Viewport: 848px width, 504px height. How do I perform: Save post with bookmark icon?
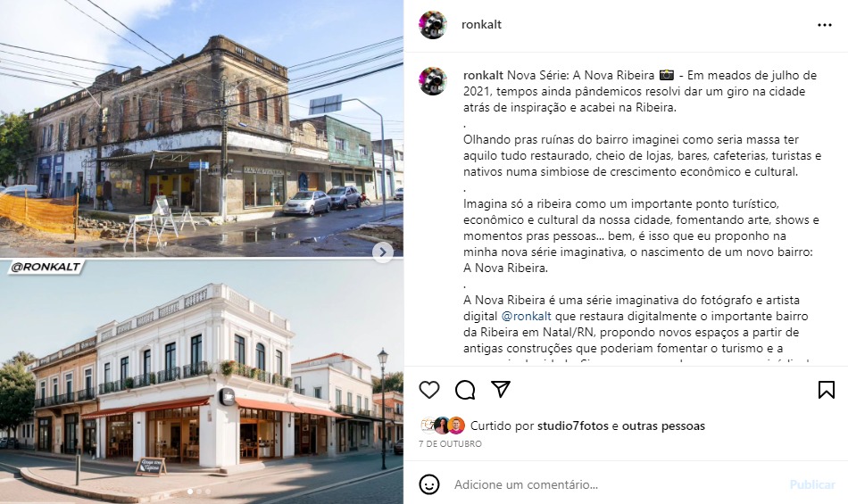pyautogui.click(x=827, y=390)
